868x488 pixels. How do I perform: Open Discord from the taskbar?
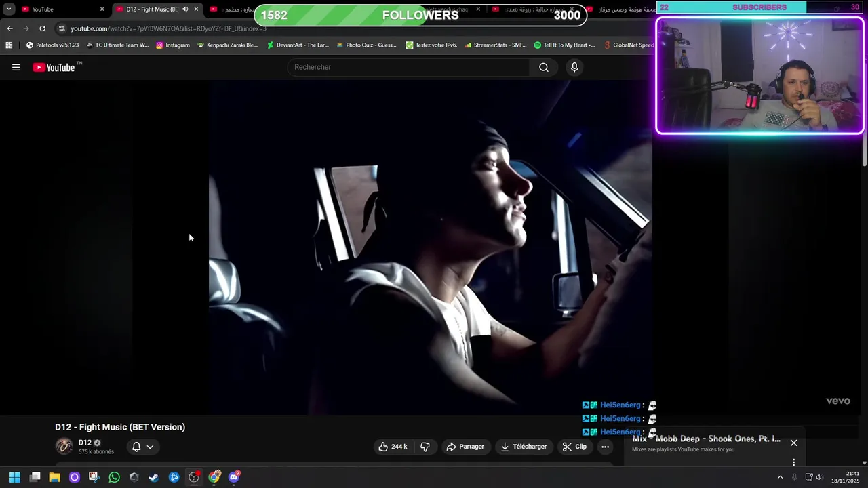point(234,477)
